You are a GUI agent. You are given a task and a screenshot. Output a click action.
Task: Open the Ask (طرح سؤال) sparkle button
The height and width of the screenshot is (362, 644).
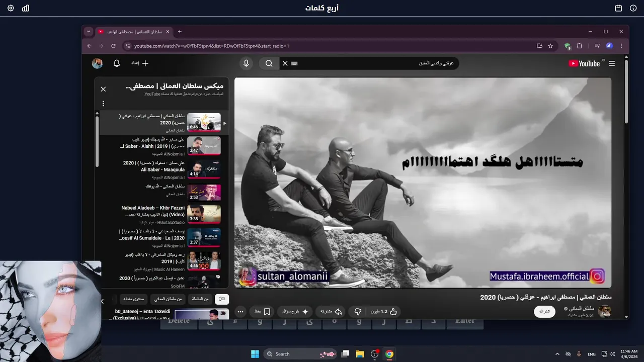coord(296,312)
